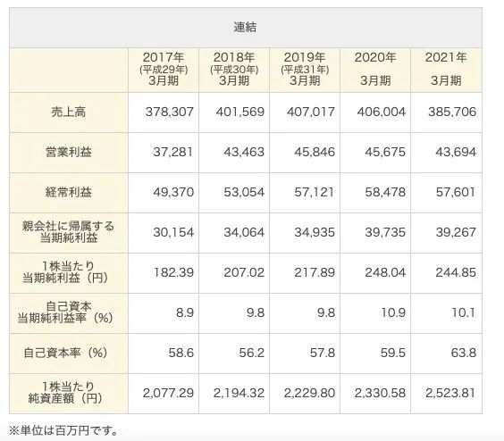504x441 pixels.
Task: Select the 2017年 3月期 column header
Action: coord(164,70)
